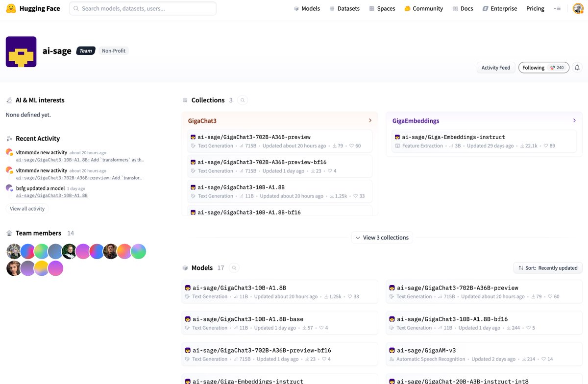This screenshot has height=384, width=588.
Task: Click the last team member avatar in second row
Action: [55, 268]
